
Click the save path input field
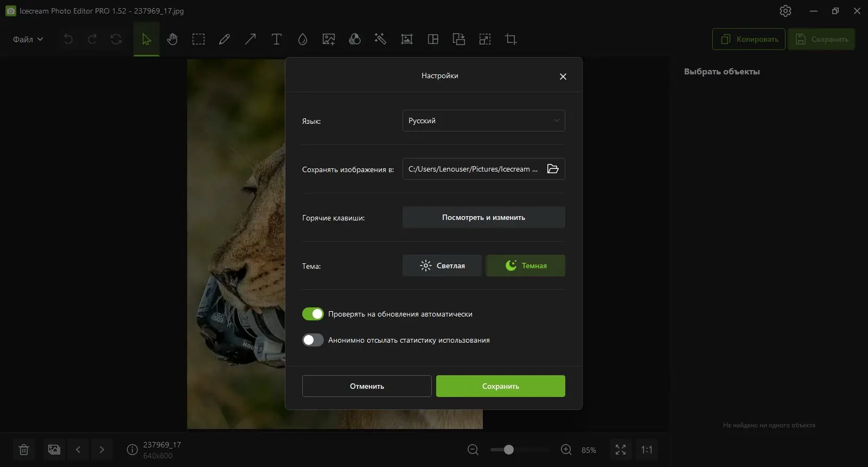tap(484, 169)
